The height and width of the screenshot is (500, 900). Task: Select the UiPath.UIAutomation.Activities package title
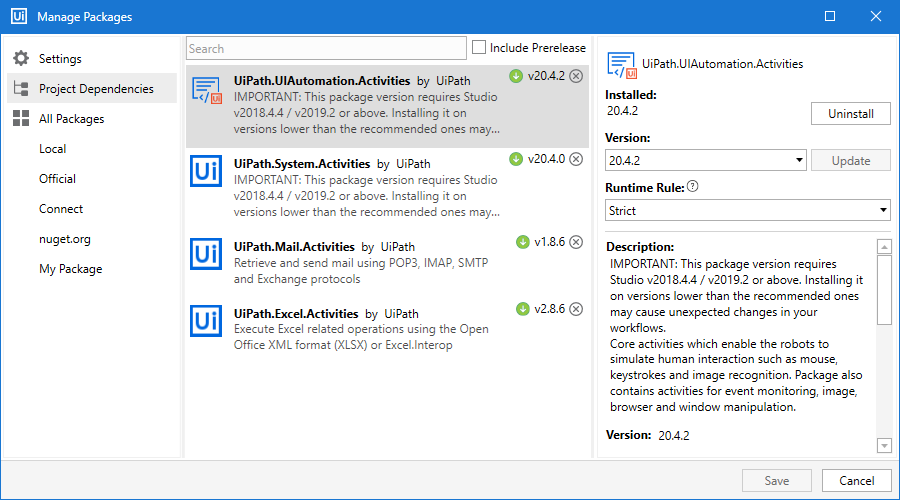point(322,81)
